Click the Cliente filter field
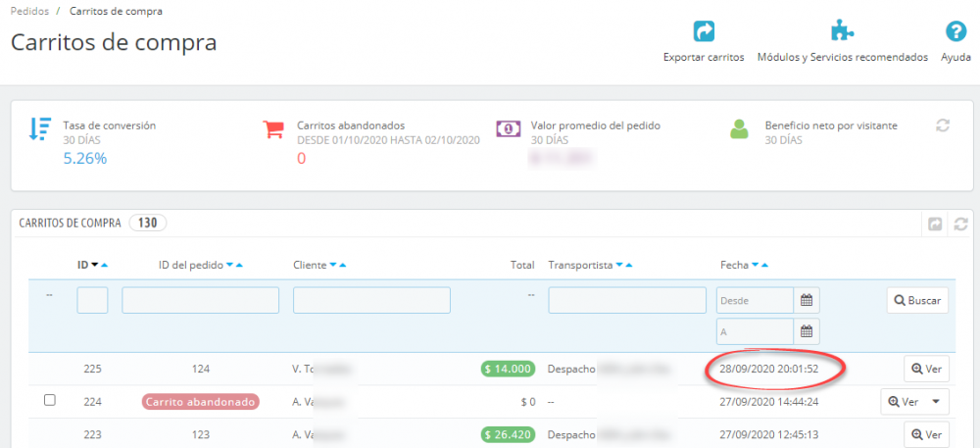 [x=371, y=300]
